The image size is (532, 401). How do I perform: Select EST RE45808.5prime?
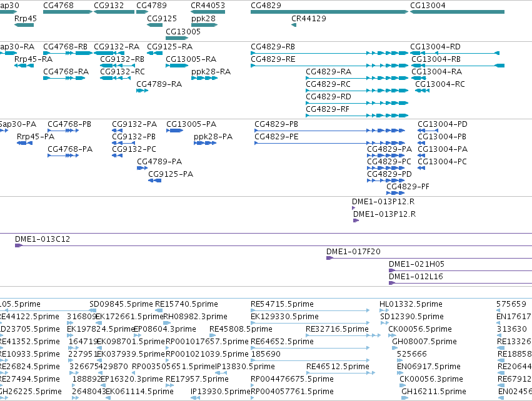[x=241, y=329]
